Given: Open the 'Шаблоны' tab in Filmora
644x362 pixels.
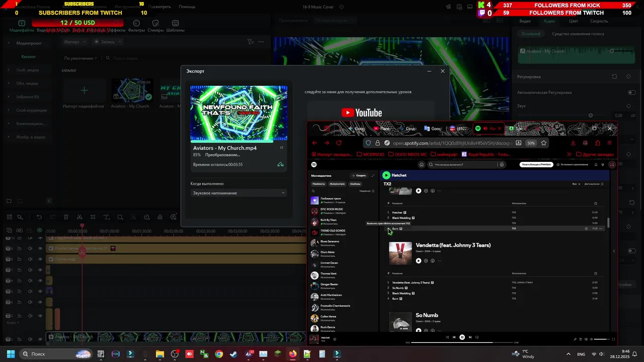Looking at the screenshot, I should [x=175, y=26].
